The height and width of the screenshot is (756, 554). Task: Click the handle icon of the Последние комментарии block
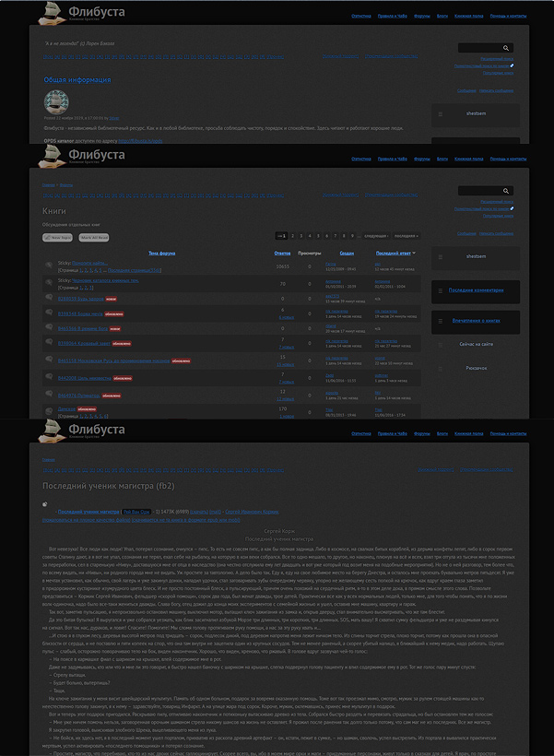441,290
